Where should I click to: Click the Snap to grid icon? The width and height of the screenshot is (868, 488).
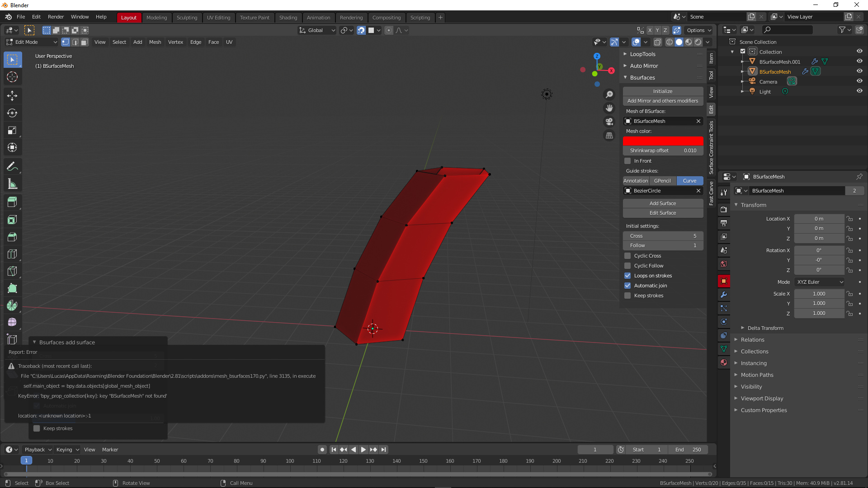coord(371,30)
